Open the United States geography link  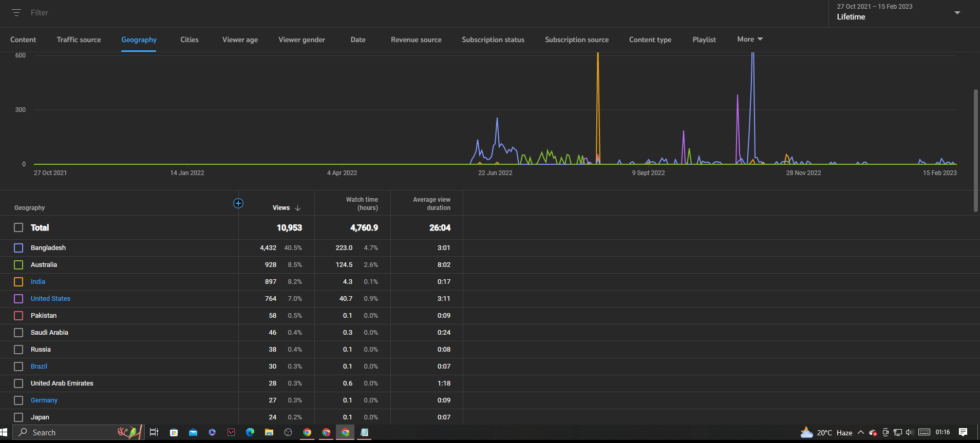click(x=50, y=299)
